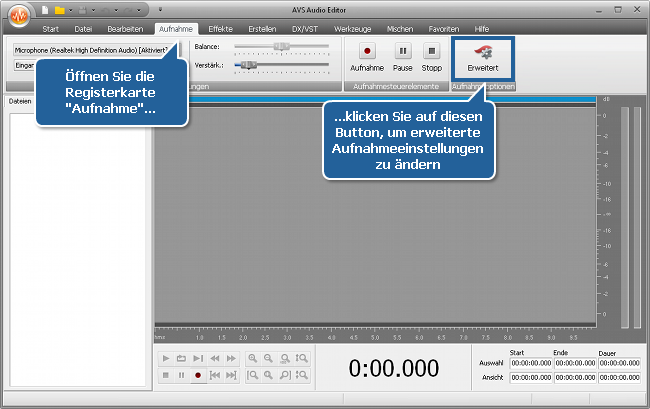
Task: Open the Hilfe ribbon tab
Action: pos(482,29)
